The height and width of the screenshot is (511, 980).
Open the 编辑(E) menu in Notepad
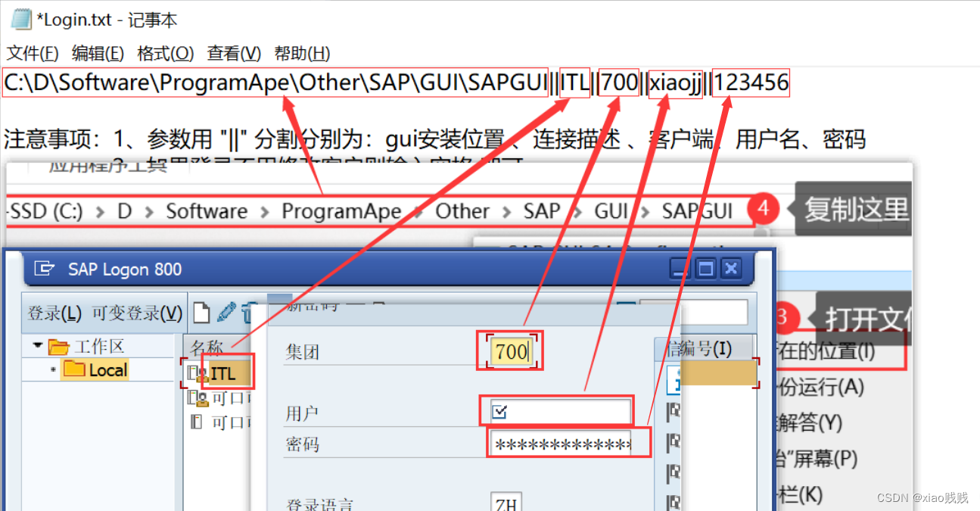click(98, 53)
